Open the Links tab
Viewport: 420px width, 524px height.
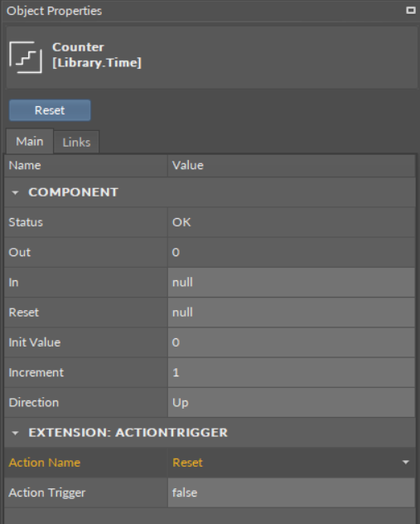click(x=76, y=143)
